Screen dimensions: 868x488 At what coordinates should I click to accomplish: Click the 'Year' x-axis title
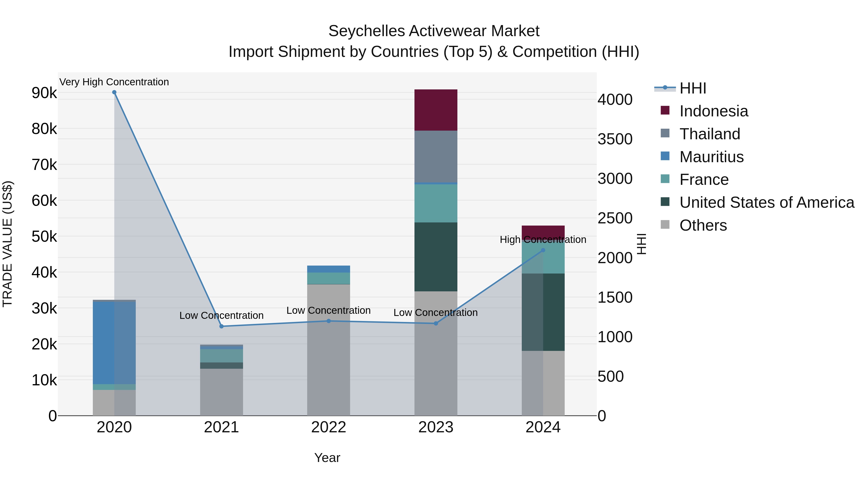click(327, 458)
